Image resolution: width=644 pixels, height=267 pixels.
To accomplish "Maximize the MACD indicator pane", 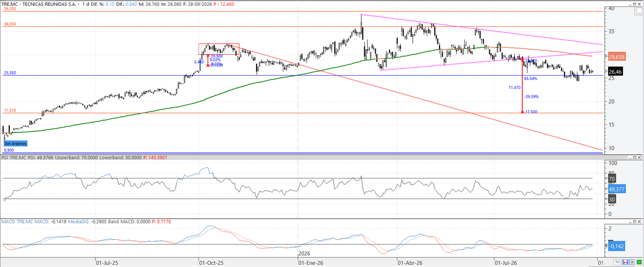I will pyautogui.click(x=634, y=220).
